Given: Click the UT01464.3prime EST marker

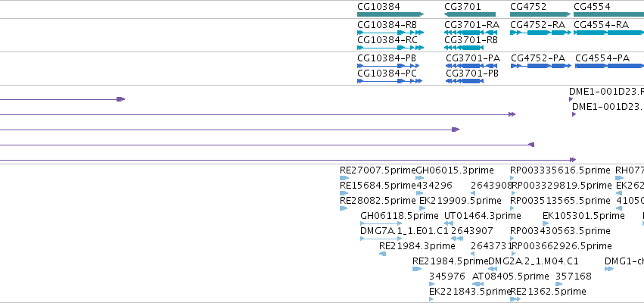Looking at the screenshot, I should coord(449,223).
